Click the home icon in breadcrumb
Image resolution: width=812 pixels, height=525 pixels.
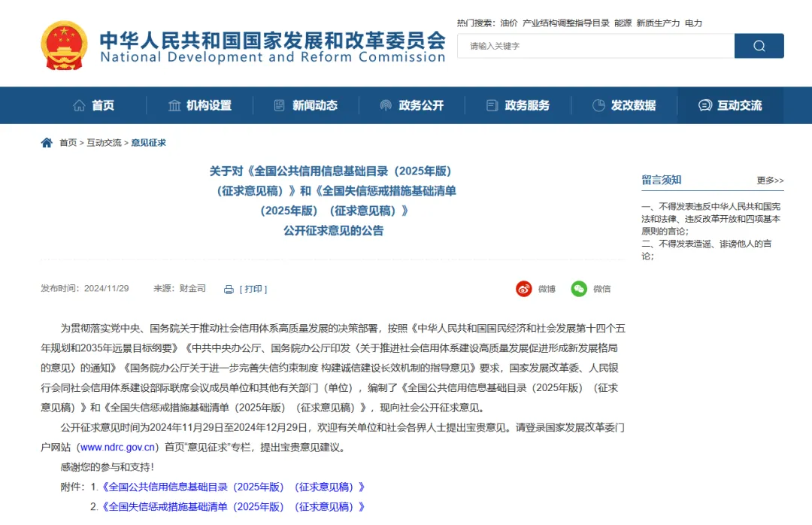[x=47, y=142]
